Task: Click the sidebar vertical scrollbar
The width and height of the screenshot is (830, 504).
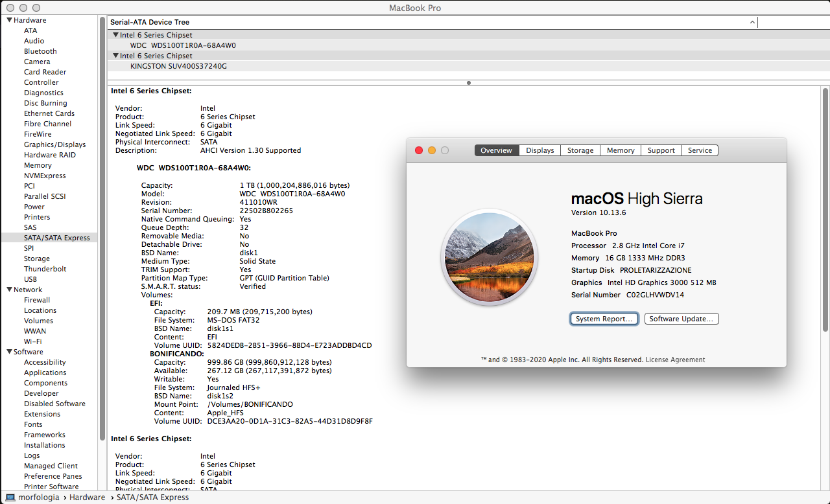Action: click(x=102, y=230)
